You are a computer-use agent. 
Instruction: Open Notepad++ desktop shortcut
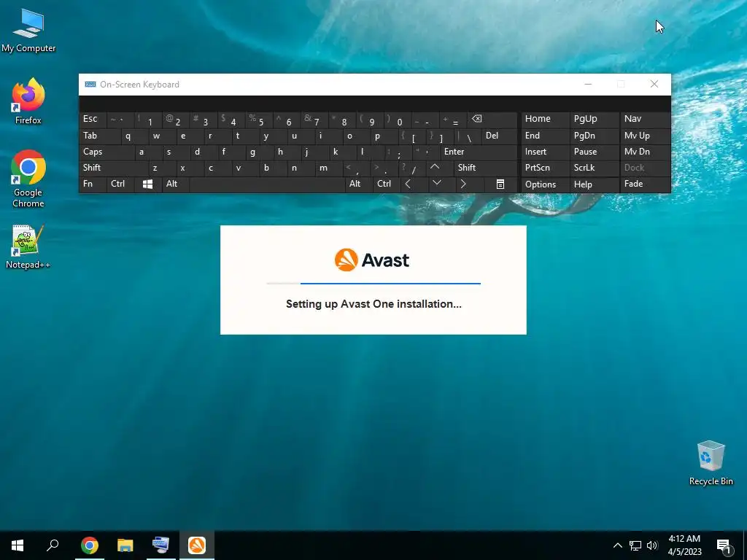(28, 247)
